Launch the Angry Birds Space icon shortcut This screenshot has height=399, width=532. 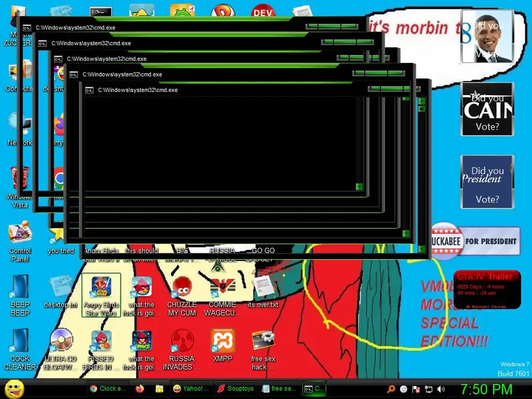click(141, 350)
